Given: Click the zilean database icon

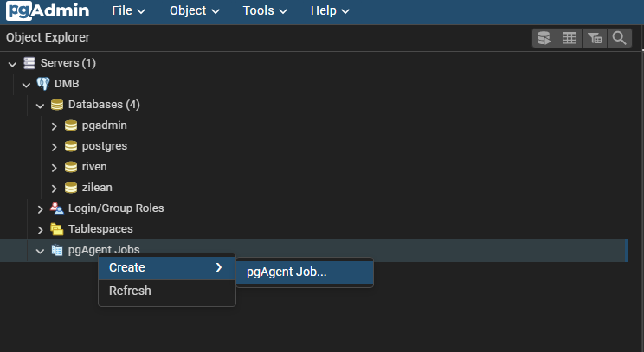Looking at the screenshot, I should tap(71, 188).
